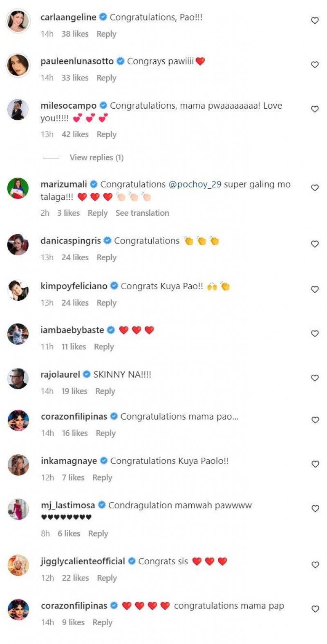Toggle like on iambaebybaste's hearts comment

tap(315, 333)
